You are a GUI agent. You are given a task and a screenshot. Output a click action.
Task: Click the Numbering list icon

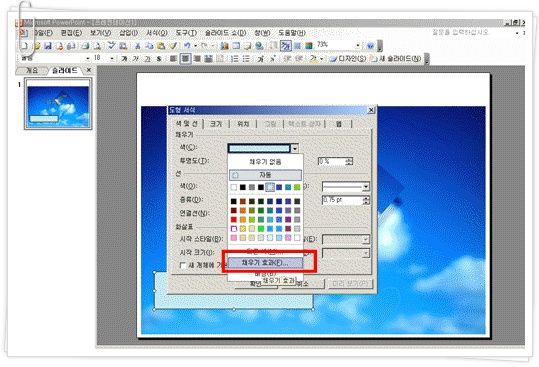pyautogui.click(x=234, y=59)
